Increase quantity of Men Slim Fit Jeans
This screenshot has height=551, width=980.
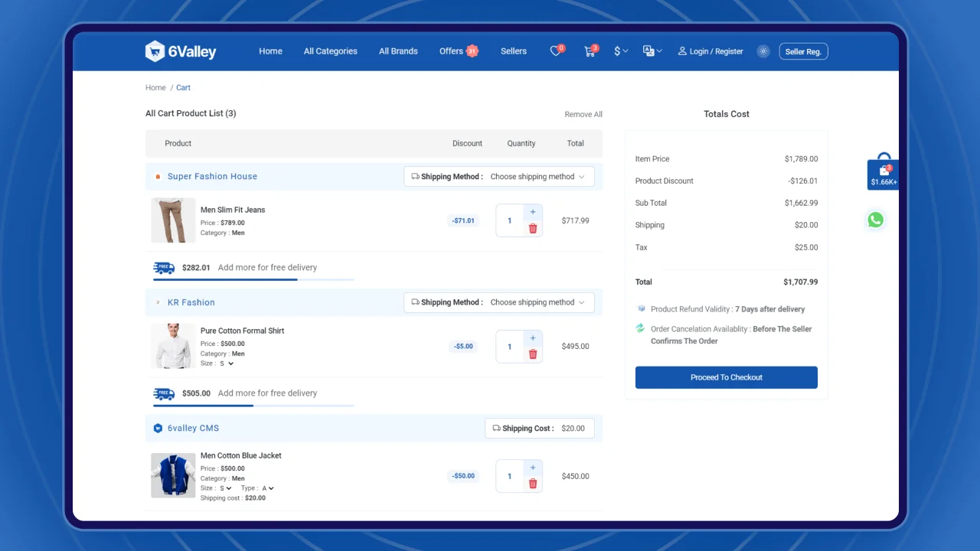pos(533,211)
